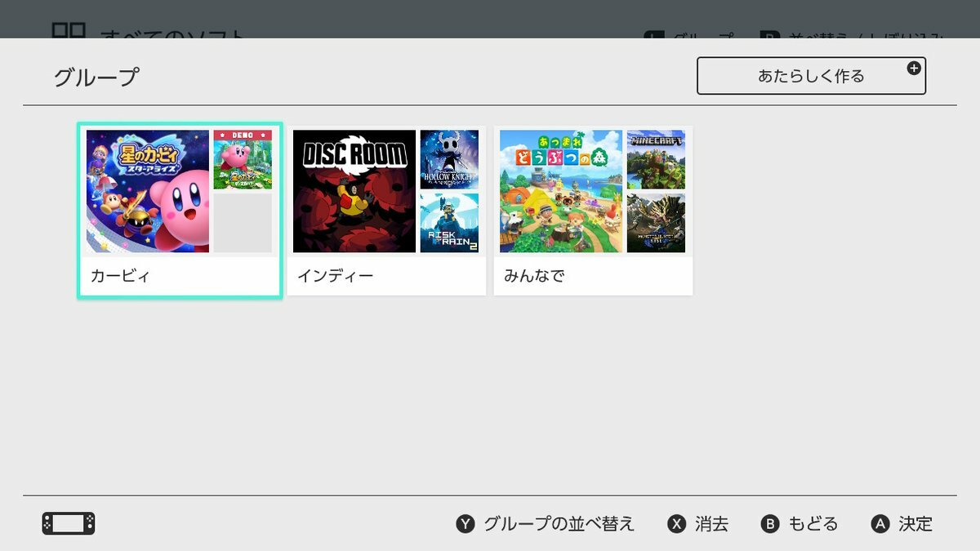Select the 星のカービィ スターアライズ cover
The image size is (980, 551).
click(x=148, y=191)
